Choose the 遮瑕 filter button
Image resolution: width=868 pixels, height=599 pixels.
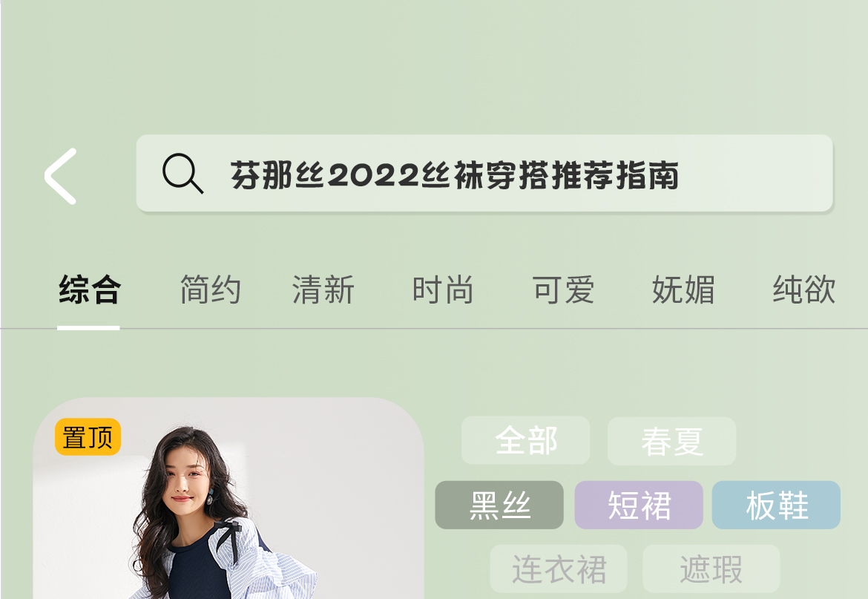tap(711, 569)
